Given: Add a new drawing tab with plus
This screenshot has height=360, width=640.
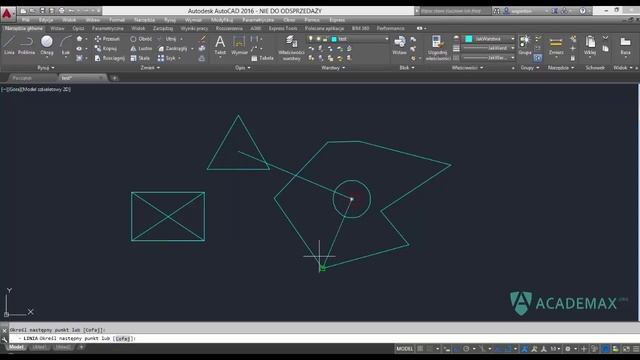Looking at the screenshot, I should [x=115, y=78].
